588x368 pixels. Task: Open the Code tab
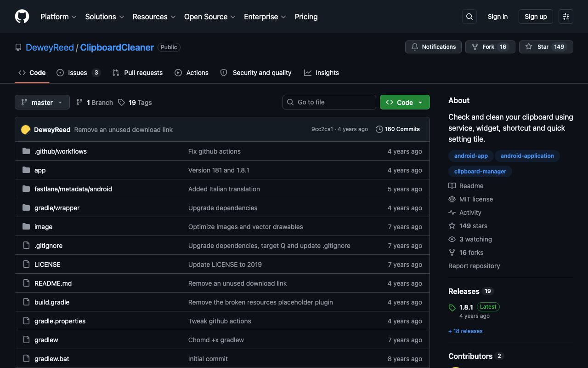[x=32, y=73]
